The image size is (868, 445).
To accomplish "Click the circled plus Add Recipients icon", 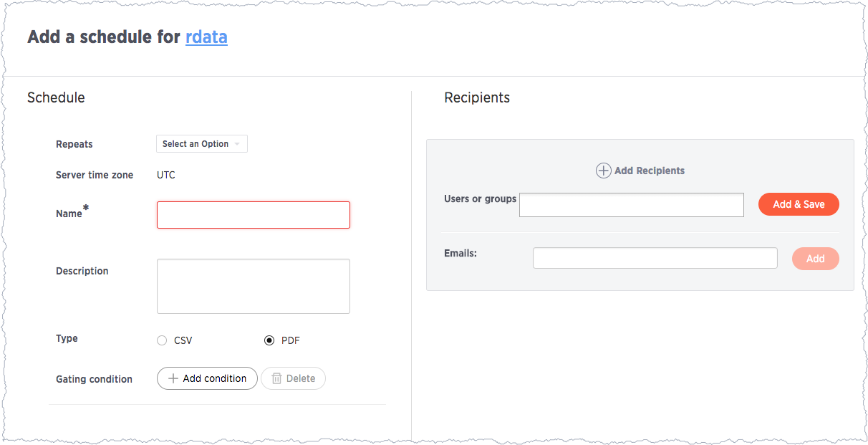I will [x=603, y=171].
